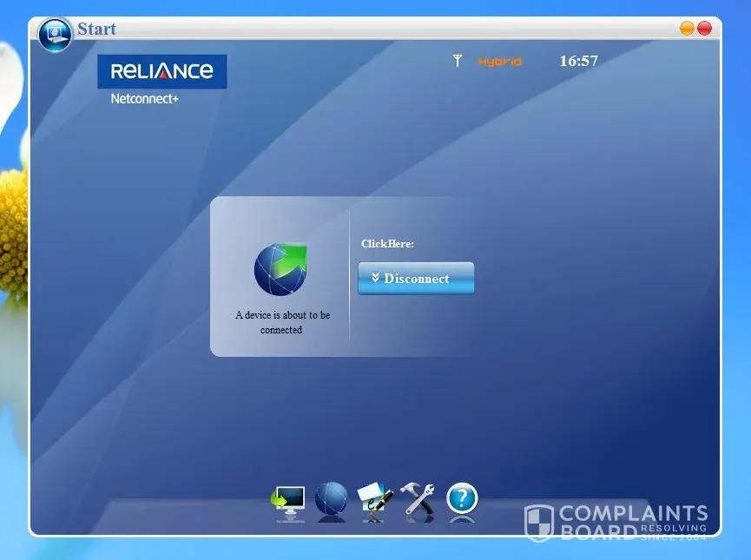Close window using red button
Screen dimensions: 751x560
[704, 29]
